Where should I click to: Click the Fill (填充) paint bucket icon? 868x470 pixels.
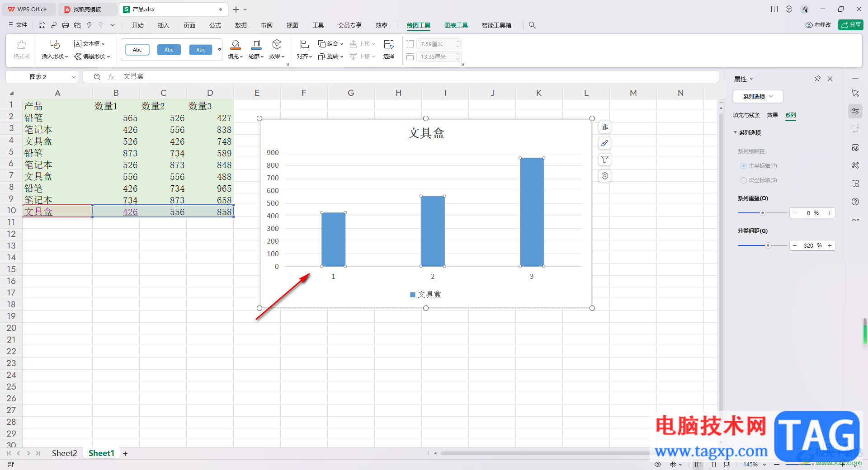(x=236, y=44)
